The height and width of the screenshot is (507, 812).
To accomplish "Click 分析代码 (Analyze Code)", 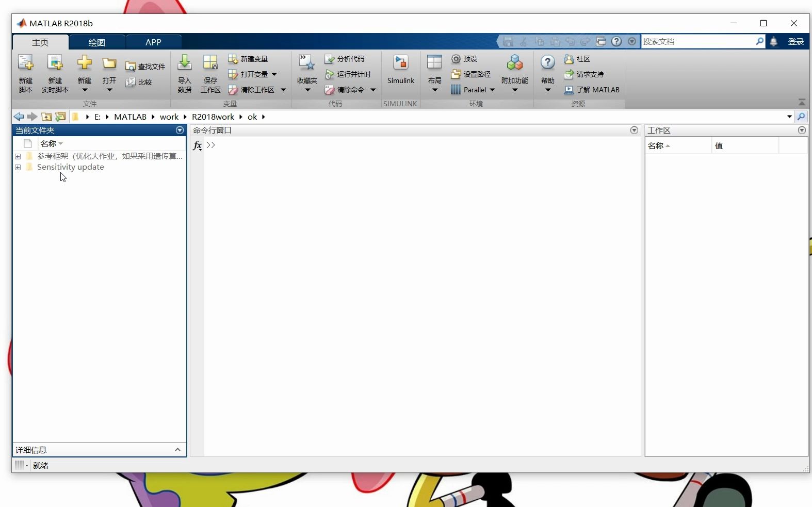I will [x=345, y=59].
